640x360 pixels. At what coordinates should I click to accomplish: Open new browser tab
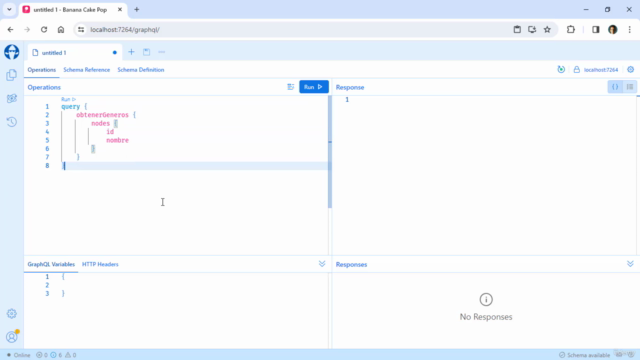point(137,9)
